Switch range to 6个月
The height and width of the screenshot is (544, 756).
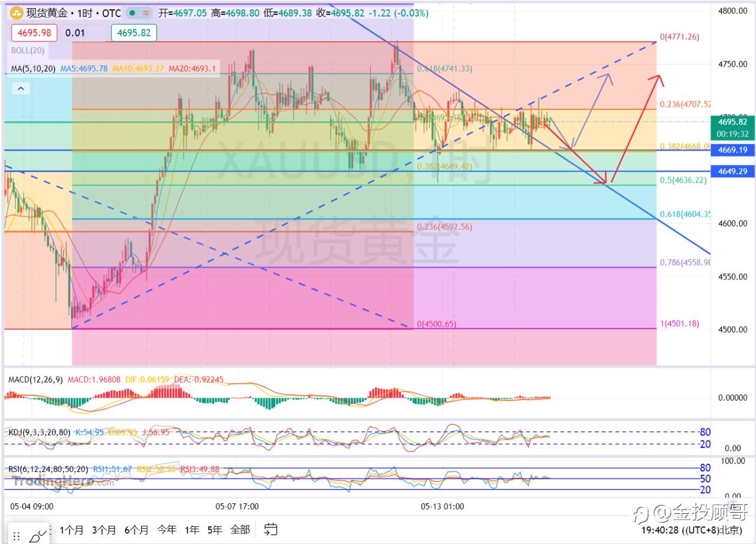pyautogui.click(x=136, y=530)
